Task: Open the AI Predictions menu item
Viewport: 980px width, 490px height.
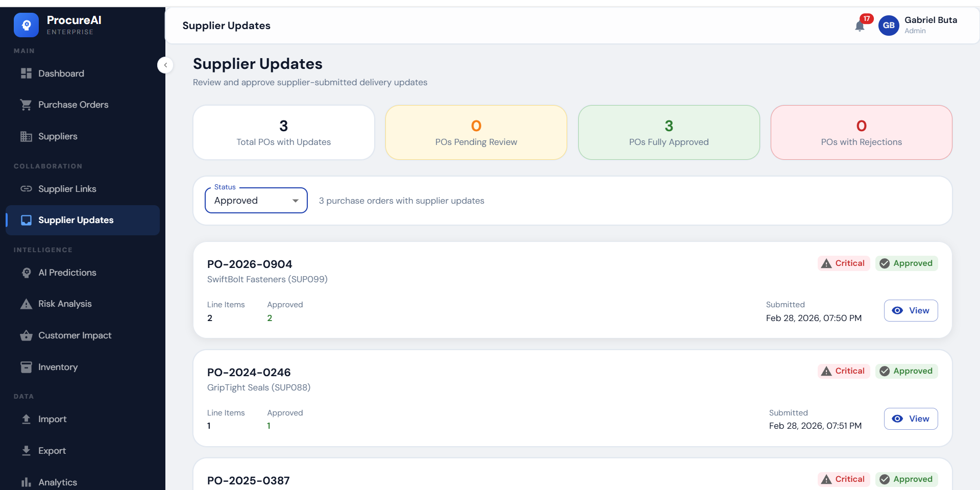Action: (x=67, y=273)
